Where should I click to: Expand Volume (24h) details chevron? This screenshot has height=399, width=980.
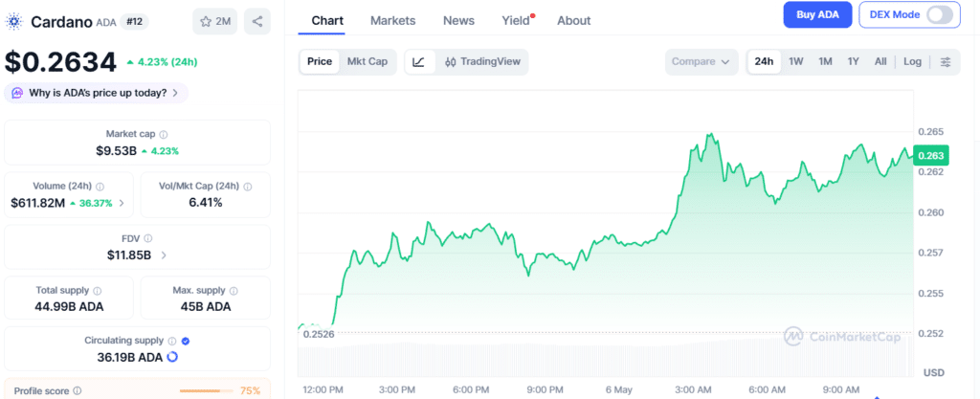(122, 203)
